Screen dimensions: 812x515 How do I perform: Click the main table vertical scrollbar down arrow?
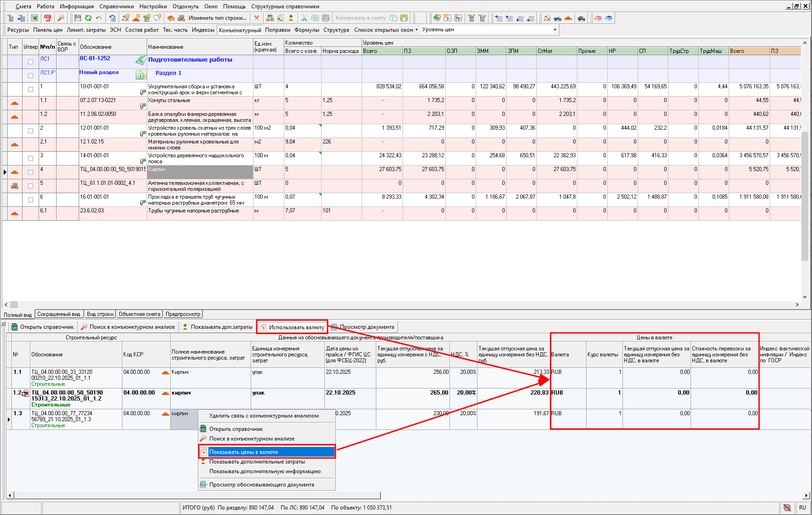[805, 297]
